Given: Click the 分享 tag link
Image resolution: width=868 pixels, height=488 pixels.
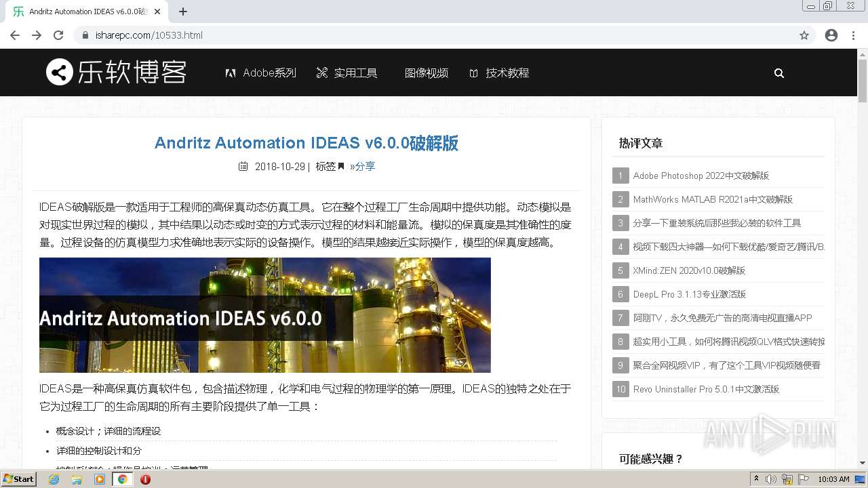Looking at the screenshot, I should click(x=365, y=166).
